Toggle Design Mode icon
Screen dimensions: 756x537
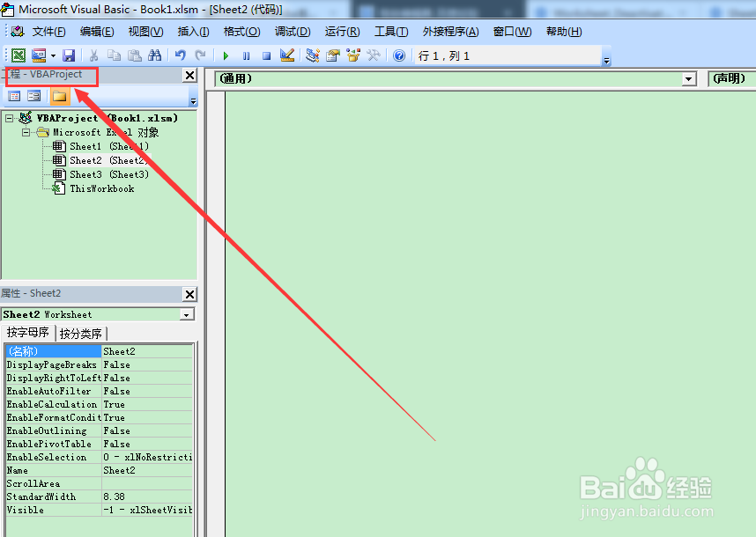click(287, 55)
